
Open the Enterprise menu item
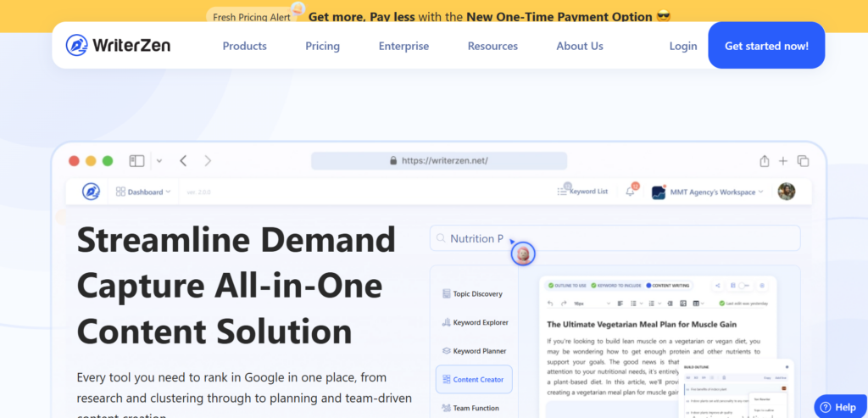(403, 47)
